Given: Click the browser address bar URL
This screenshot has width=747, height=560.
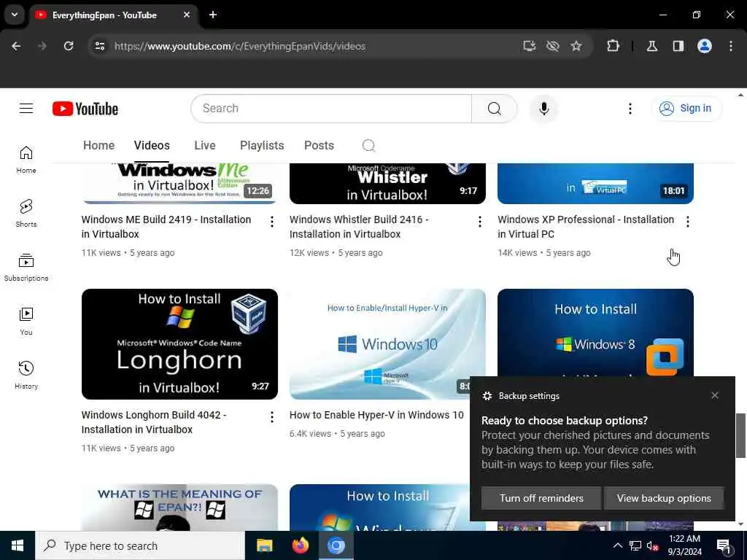Looking at the screenshot, I should click(240, 46).
